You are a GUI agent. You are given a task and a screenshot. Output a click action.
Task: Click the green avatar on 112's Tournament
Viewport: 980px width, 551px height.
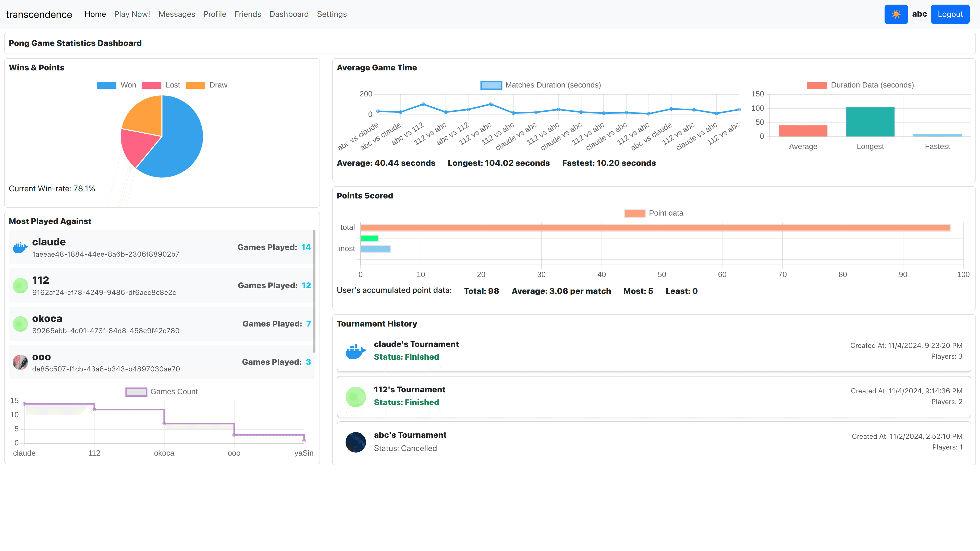[x=355, y=397]
